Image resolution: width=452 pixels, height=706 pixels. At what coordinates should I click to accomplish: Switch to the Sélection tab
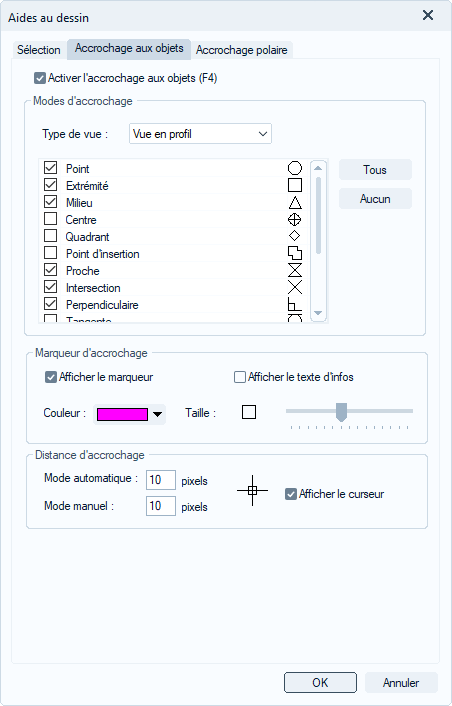pos(39,50)
